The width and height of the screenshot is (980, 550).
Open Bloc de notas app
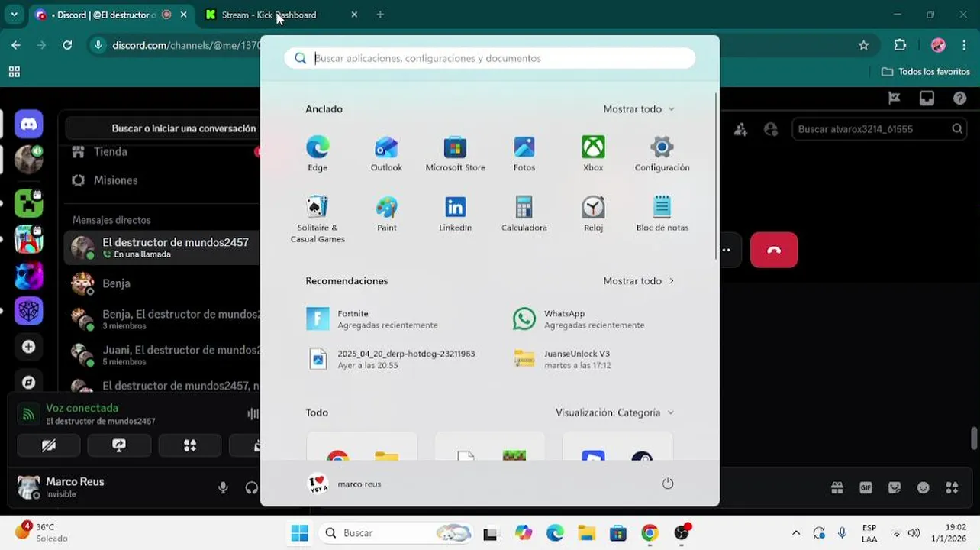coord(662,214)
